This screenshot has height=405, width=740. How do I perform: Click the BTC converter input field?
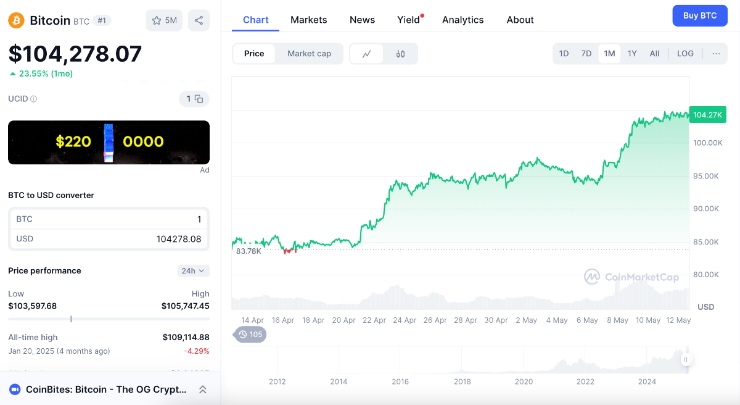(x=109, y=219)
